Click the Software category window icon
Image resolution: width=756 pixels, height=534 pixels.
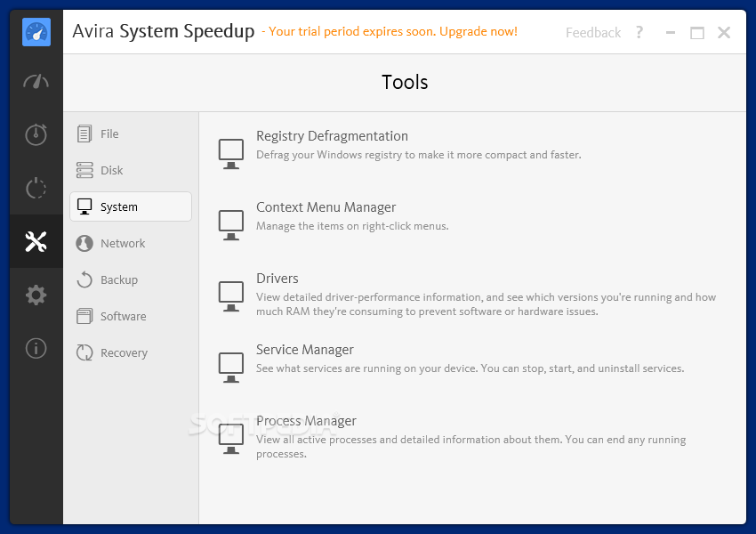click(84, 317)
